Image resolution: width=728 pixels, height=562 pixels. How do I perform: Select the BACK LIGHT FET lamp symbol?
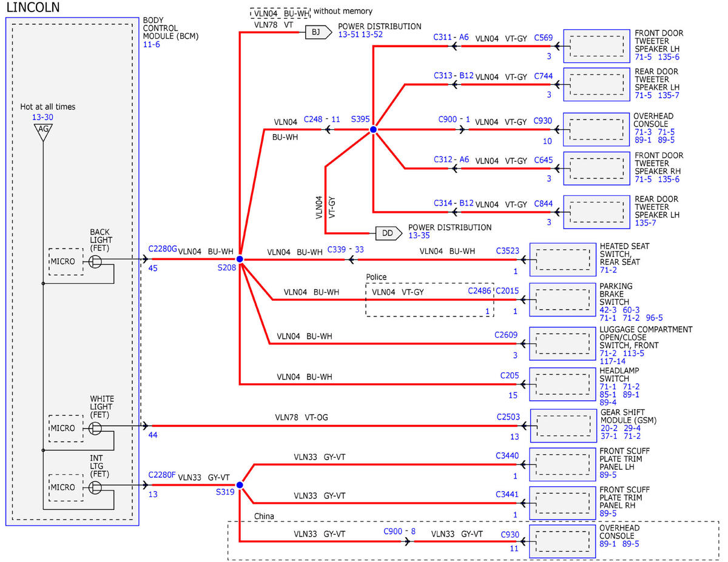(95, 261)
